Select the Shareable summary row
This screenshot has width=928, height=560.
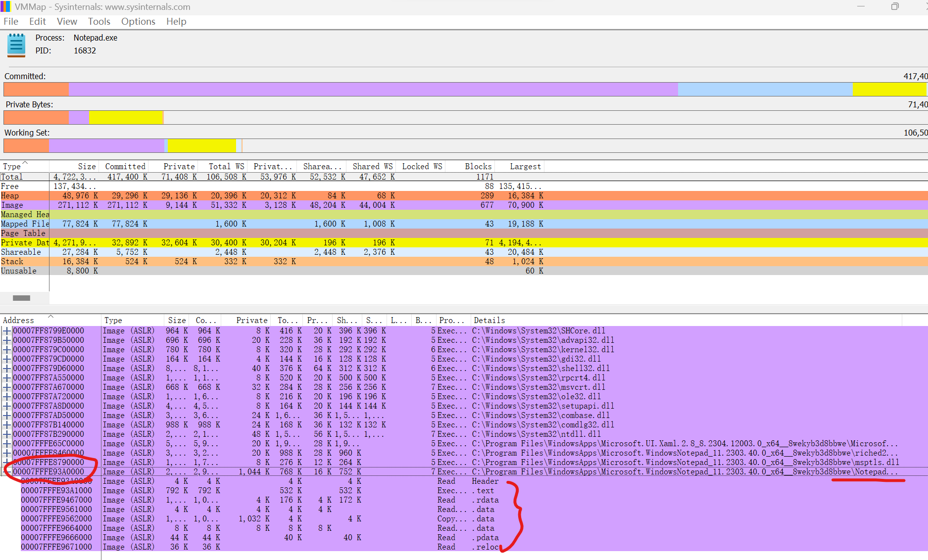coord(464,252)
